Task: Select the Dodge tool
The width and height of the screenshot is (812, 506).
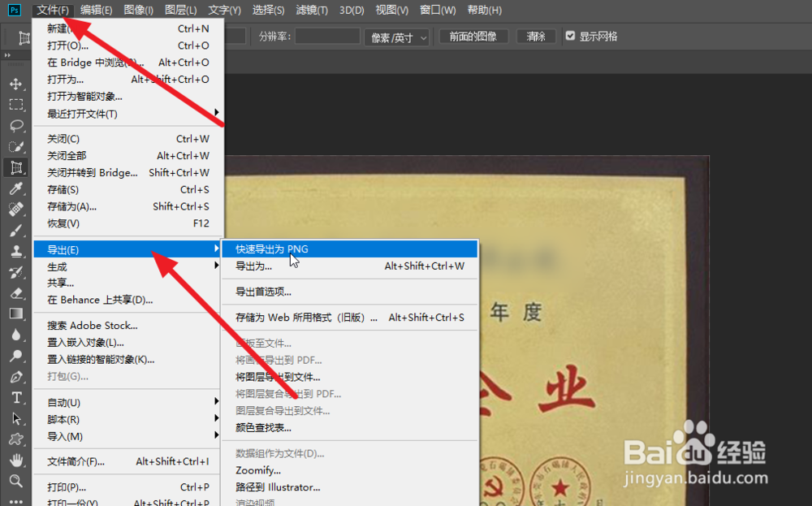Action: point(16,356)
